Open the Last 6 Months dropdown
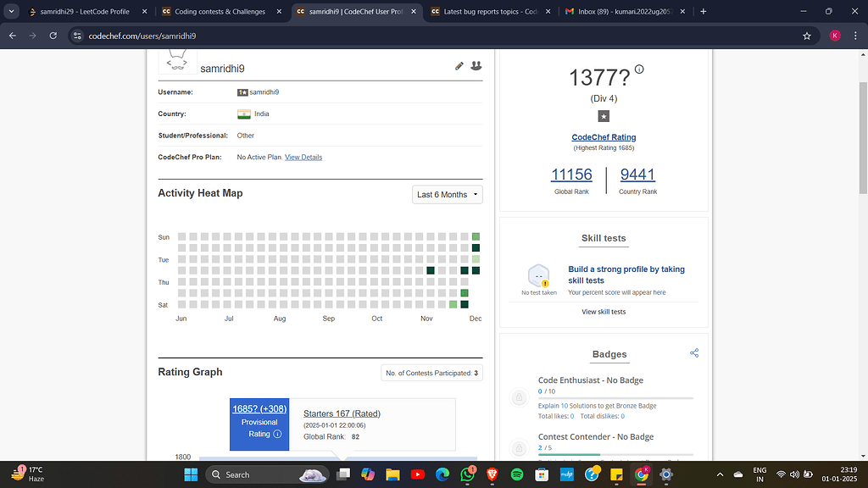This screenshot has width=868, height=488. tap(447, 194)
